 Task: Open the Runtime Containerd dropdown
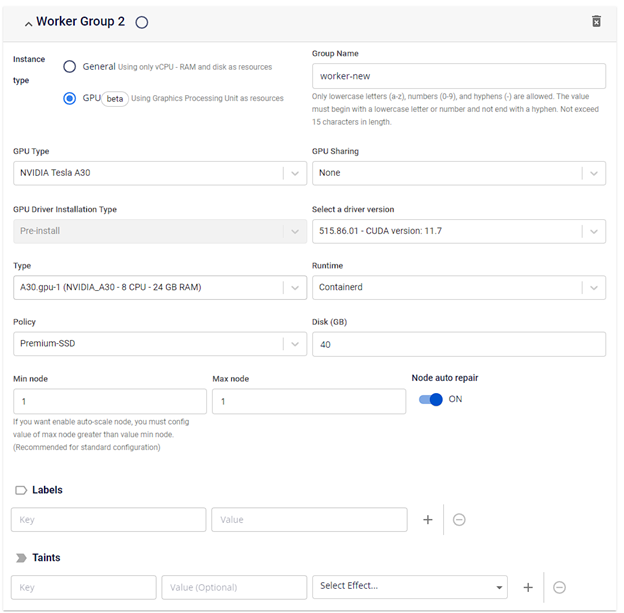(458, 288)
